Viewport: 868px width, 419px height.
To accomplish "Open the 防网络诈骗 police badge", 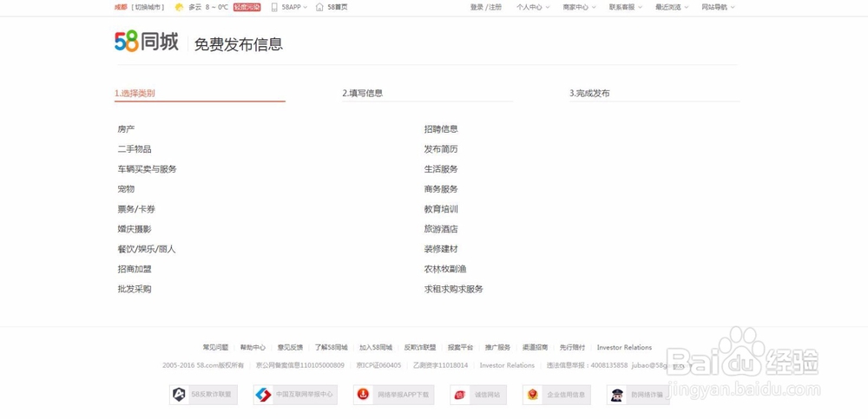I will pyautogui.click(x=638, y=395).
